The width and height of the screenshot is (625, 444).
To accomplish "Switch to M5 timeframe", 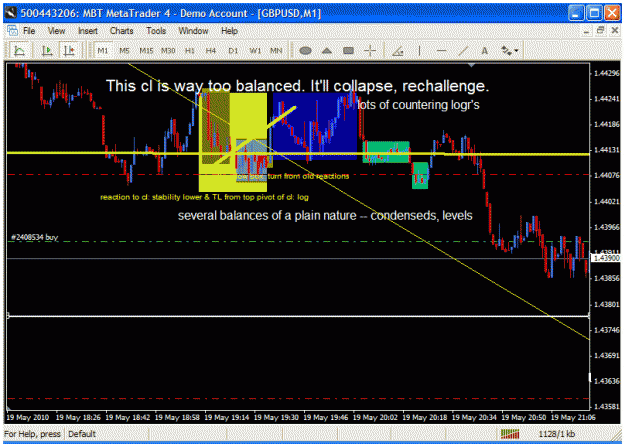I will [x=124, y=51].
